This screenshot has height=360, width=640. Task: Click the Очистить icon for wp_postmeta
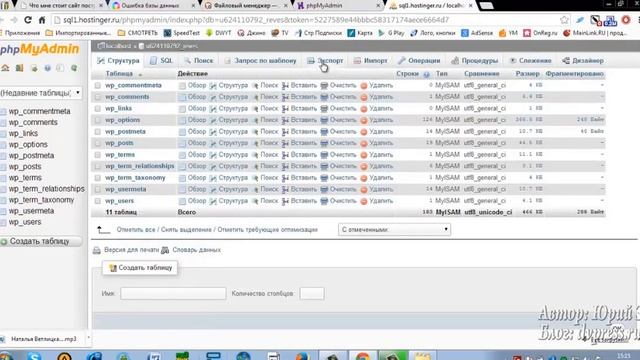[x=324, y=131]
